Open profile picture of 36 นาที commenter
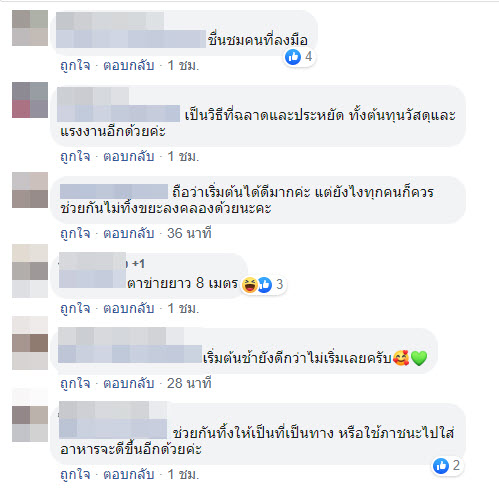 tap(30, 190)
